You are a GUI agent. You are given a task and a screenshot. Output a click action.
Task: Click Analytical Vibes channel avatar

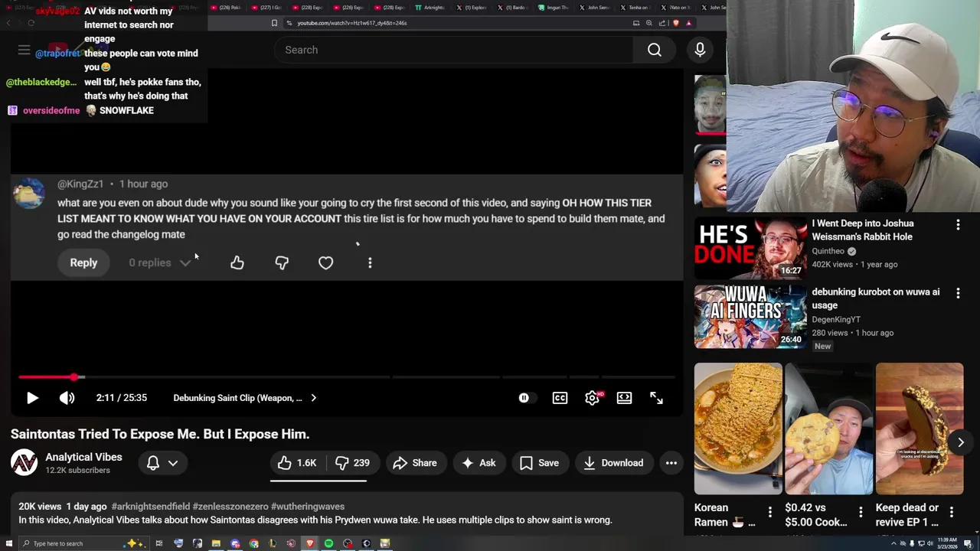point(24,462)
